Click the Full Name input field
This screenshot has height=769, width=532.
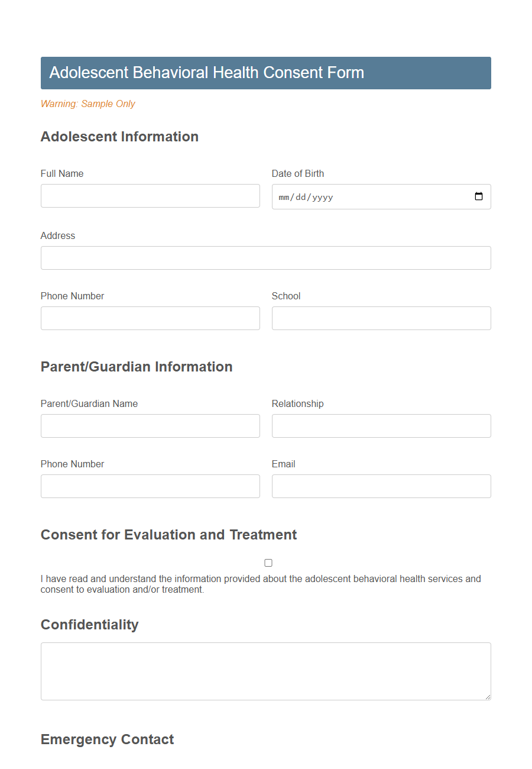point(150,196)
